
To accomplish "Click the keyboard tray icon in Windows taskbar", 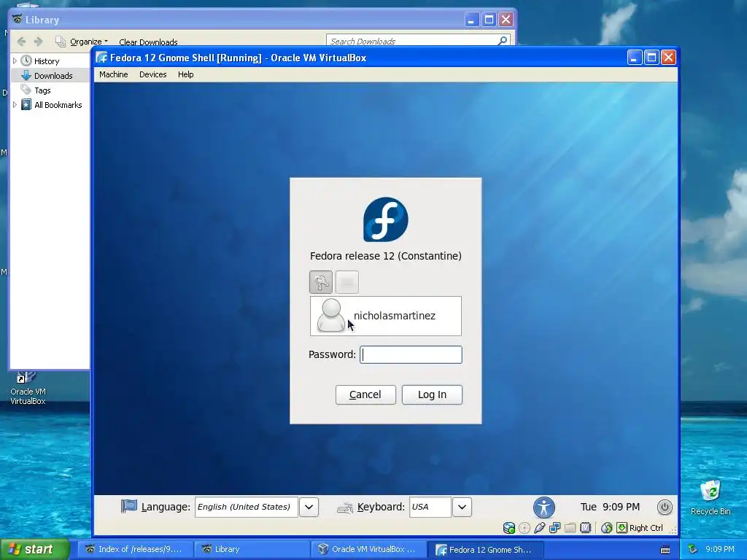I will [665, 550].
